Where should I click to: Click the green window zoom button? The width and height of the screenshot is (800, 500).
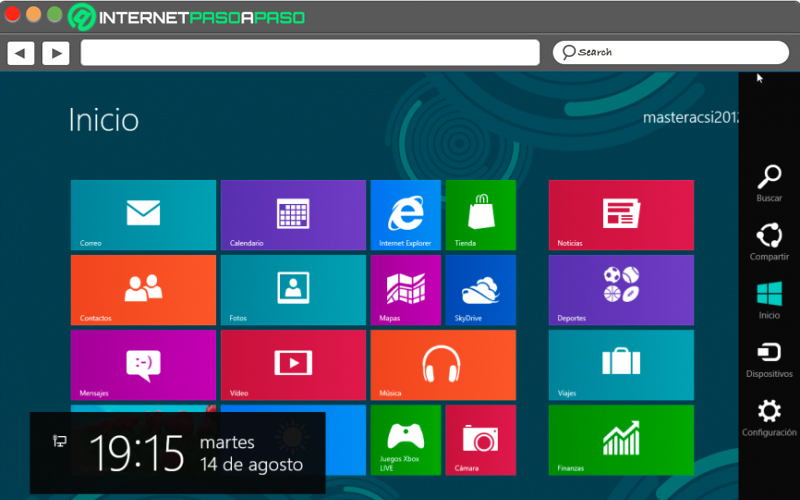[55, 14]
